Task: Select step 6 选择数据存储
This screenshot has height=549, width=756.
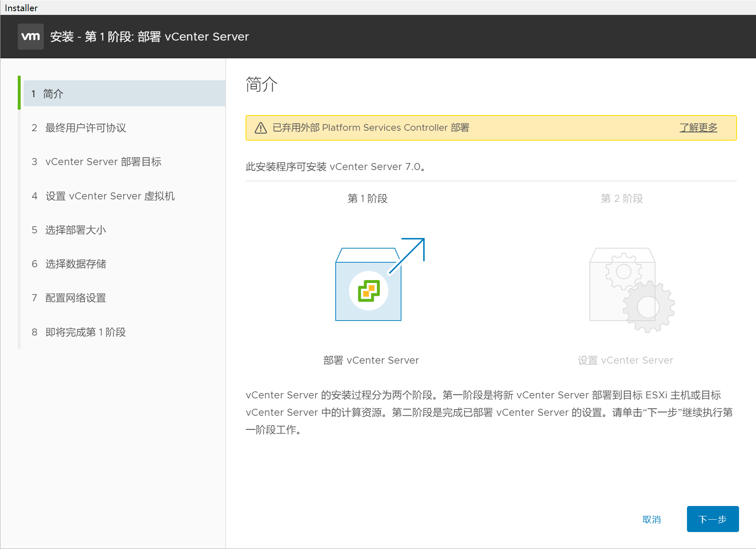Action: [75, 264]
